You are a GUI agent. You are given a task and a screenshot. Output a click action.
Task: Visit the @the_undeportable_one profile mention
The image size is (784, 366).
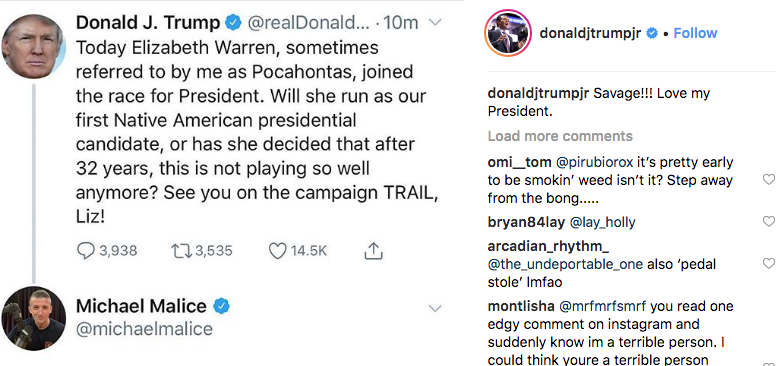(565, 264)
